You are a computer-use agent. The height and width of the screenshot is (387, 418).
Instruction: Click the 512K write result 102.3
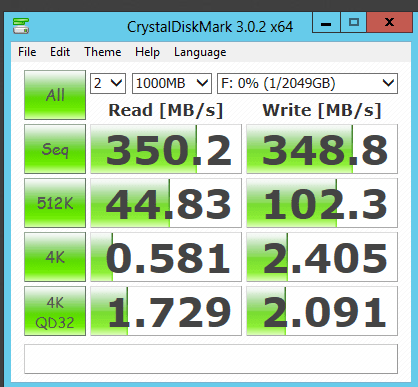point(322,203)
